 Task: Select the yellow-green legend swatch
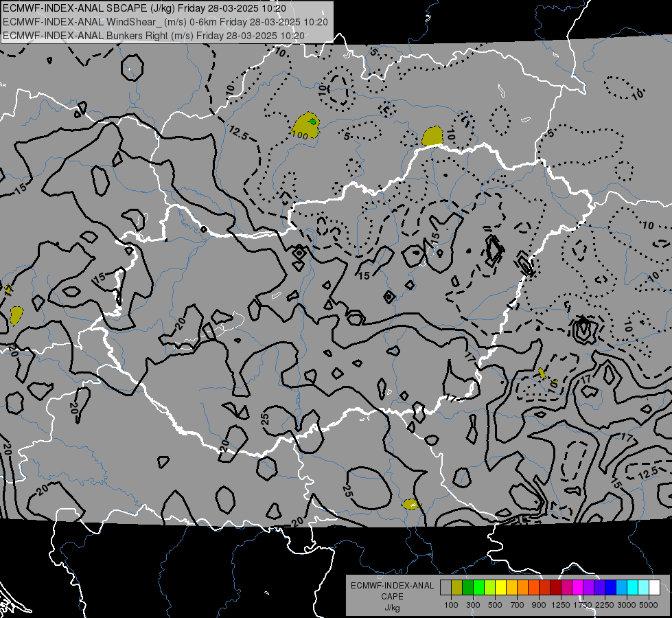[490, 588]
